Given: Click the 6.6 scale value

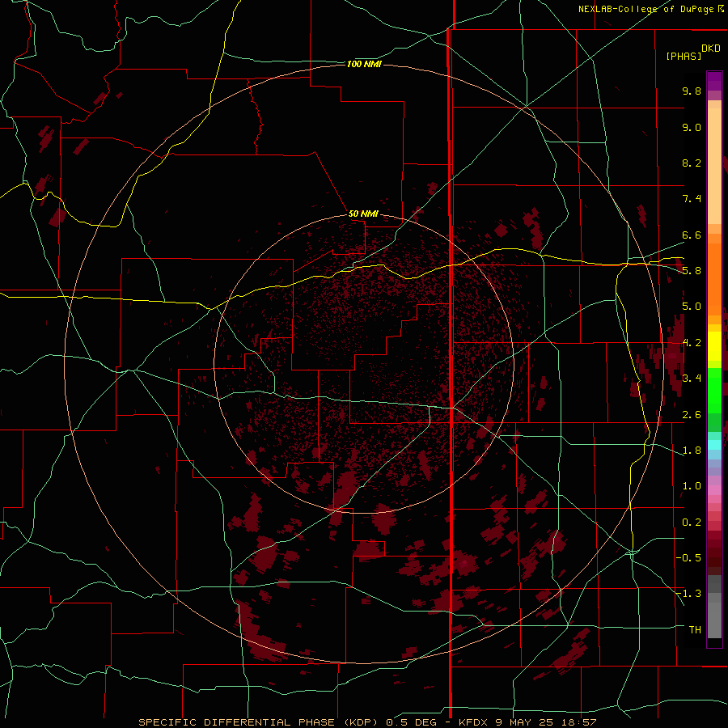Looking at the screenshot, I should tap(692, 235).
